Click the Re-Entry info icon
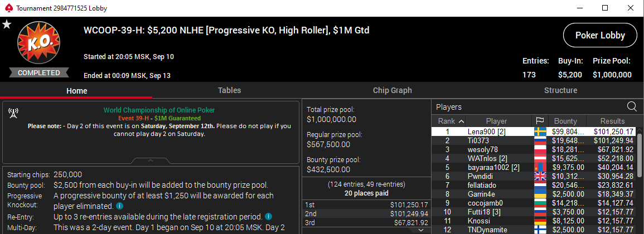The height and width of the screenshot is (234, 644). pyautogui.click(x=269, y=216)
